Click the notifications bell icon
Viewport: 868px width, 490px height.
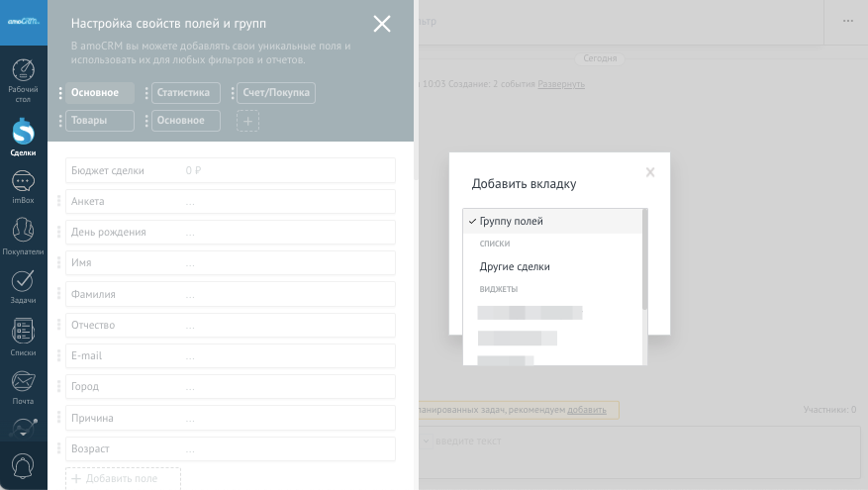pos(23,465)
